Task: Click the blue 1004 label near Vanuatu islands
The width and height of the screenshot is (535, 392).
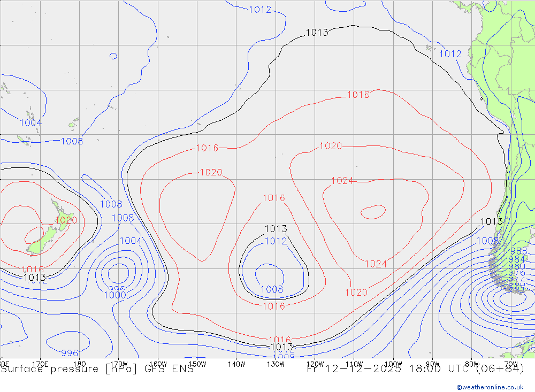Action: (x=30, y=123)
